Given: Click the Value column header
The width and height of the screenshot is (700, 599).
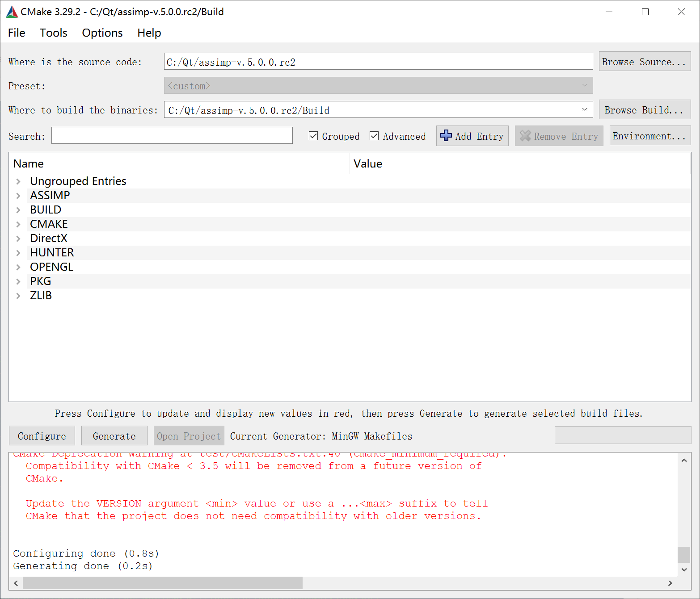Looking at the screenshot, I should tap(520, 163).
